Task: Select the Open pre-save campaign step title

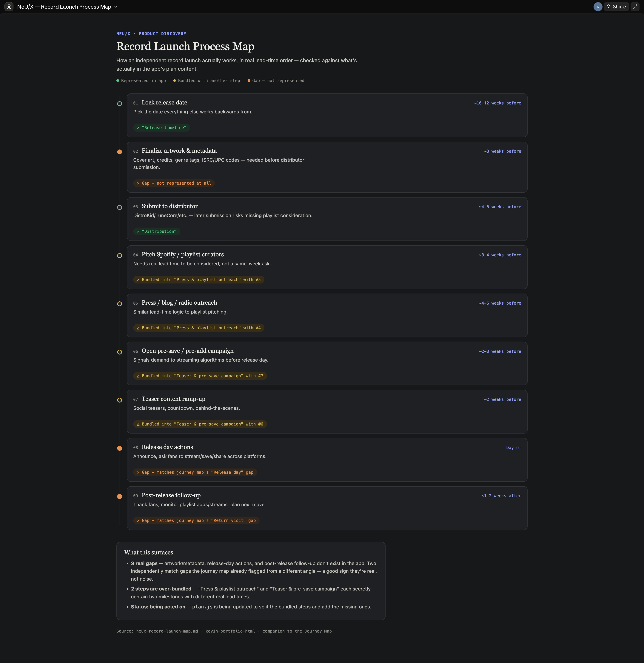Action: click(x=187, y=351)
